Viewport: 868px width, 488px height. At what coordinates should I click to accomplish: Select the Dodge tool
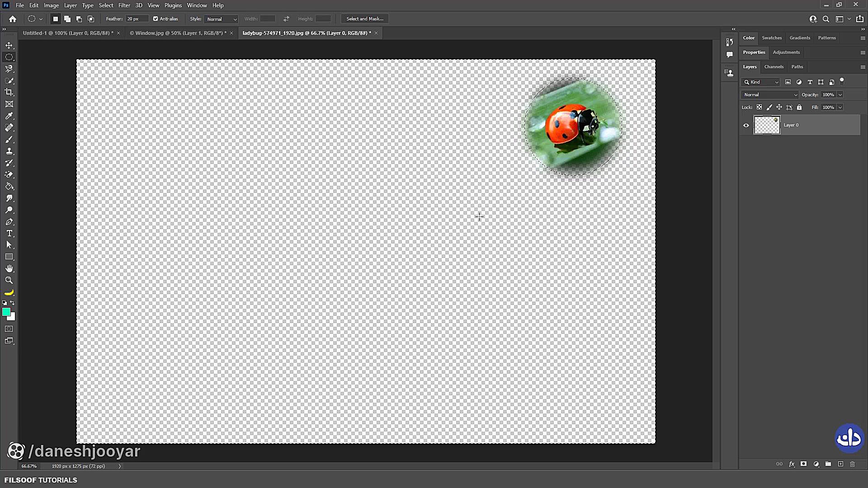point(9,210)
